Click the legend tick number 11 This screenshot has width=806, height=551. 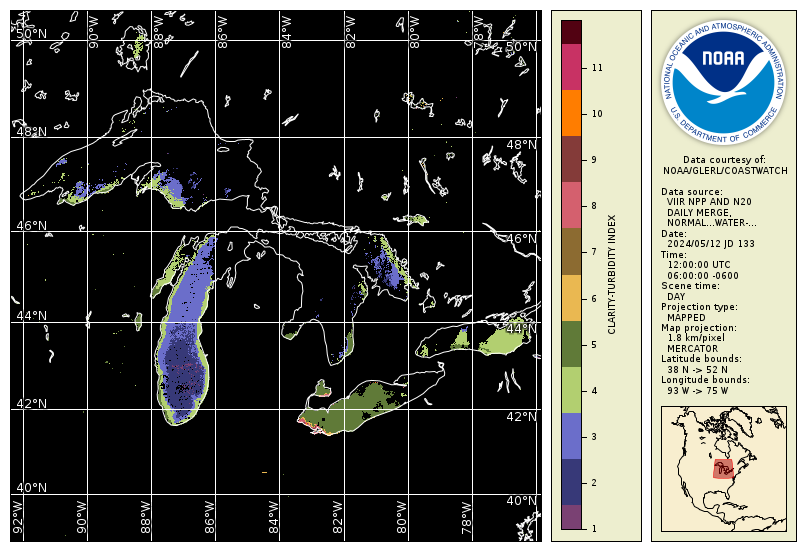pos(597,68)
